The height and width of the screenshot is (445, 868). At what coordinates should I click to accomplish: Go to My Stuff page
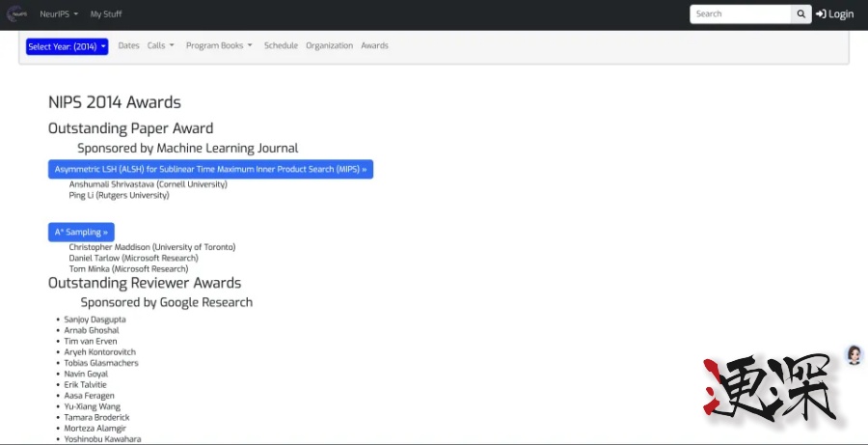tap(106, 14)
